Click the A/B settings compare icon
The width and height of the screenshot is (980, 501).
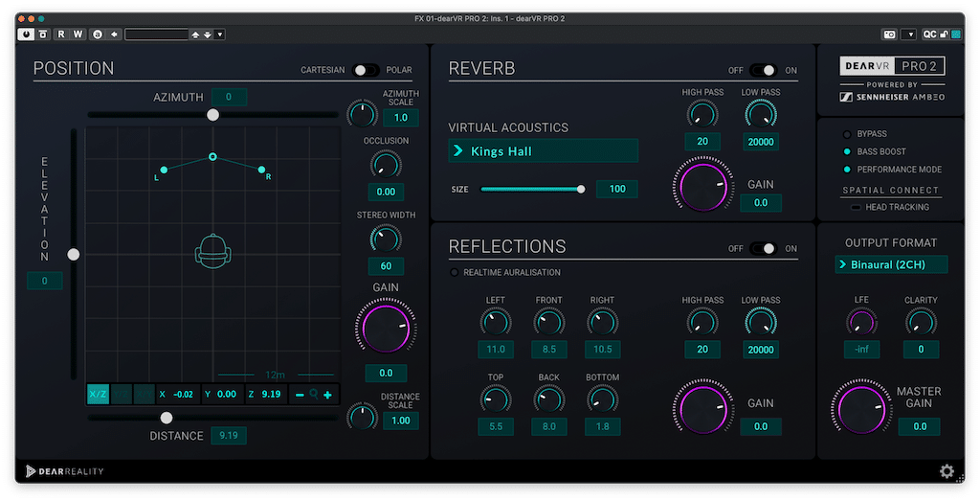coord(98,34)
